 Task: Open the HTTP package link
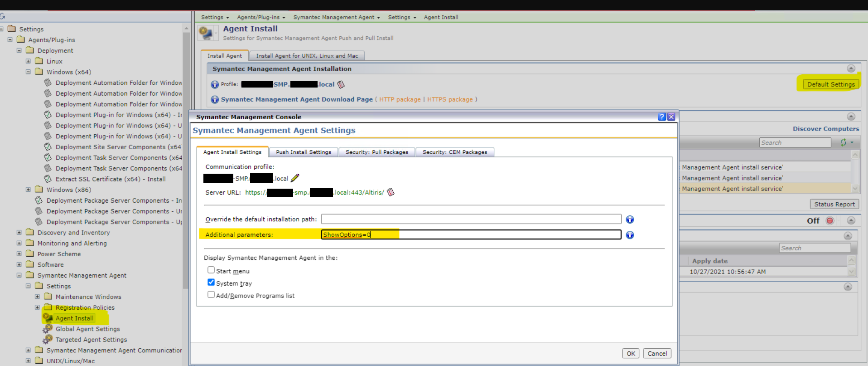[400, 99]
